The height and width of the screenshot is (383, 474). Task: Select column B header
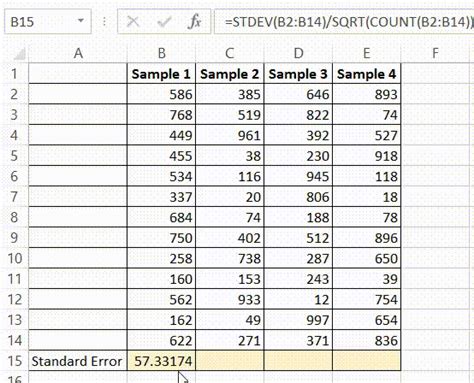(162, 53)
